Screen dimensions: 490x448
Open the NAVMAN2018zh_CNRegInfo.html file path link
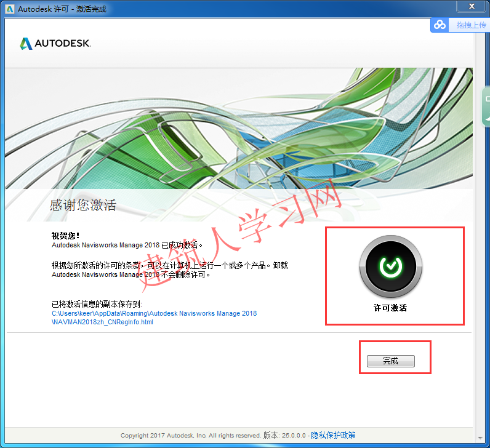click(154, 318)
